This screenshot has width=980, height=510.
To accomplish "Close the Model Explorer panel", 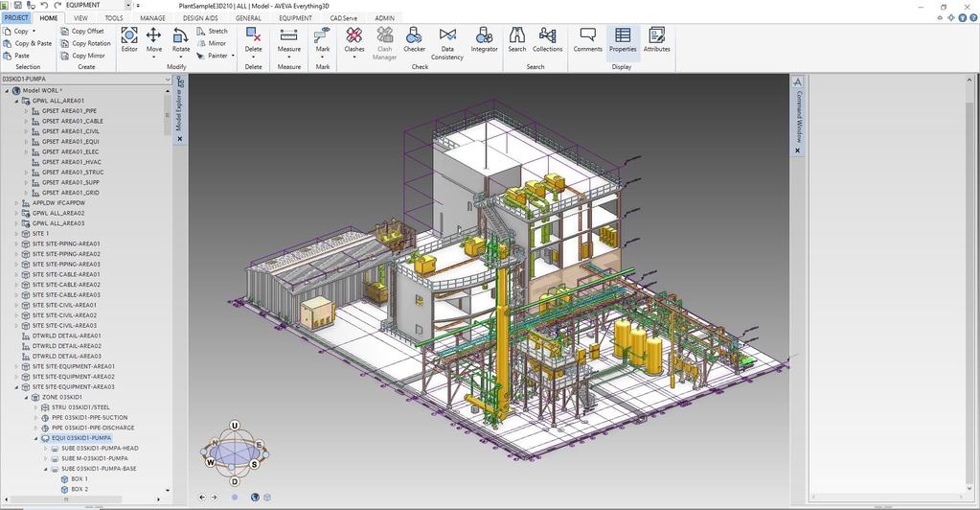I will click(x=180, y=139).
